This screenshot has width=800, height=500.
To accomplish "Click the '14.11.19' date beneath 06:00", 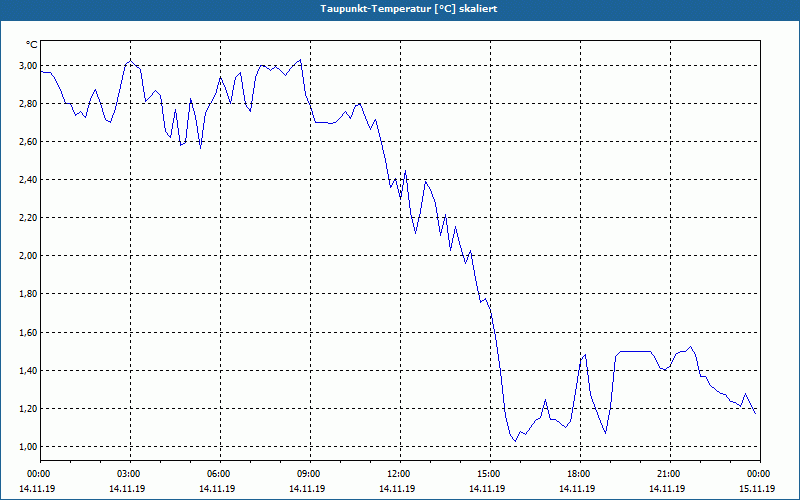I will (217, 489).
